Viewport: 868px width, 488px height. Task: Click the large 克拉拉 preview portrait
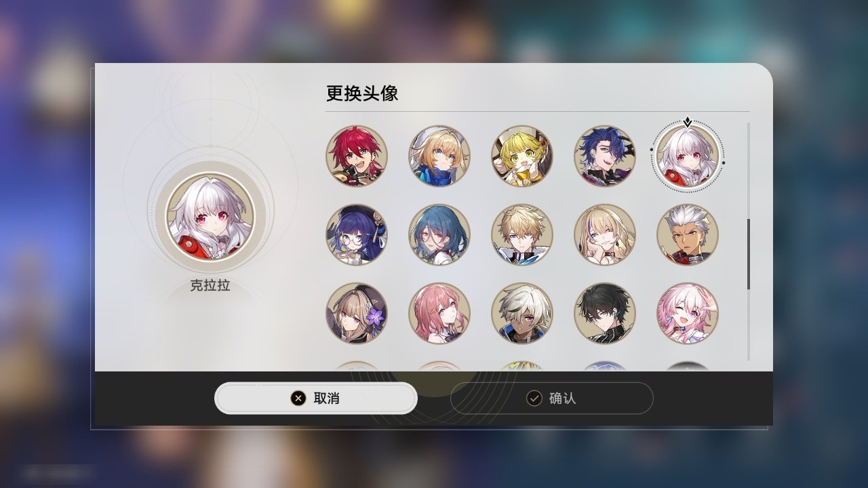click(x=211, y=216)
